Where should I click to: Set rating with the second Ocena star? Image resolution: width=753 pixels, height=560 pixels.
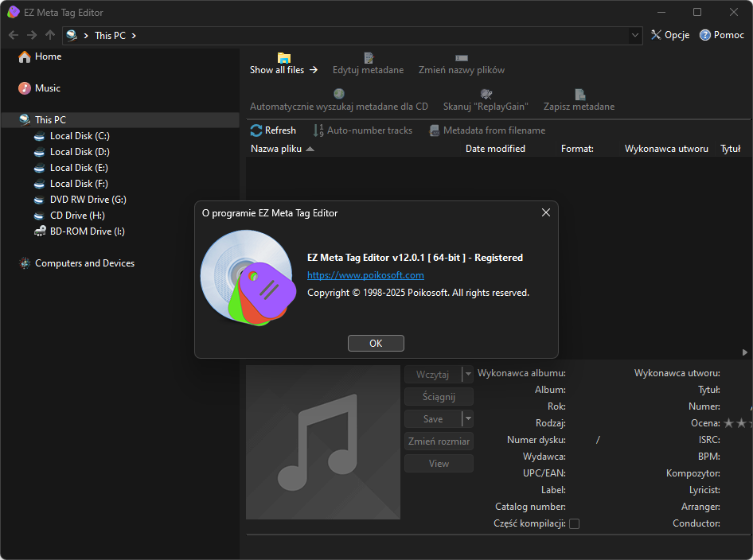pyautogui.click(x=742, y=422)
